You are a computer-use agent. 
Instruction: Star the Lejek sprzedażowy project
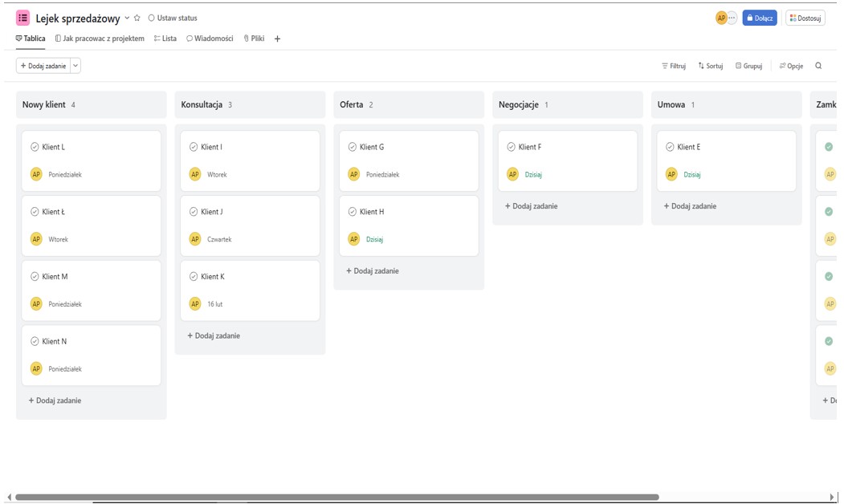[137, 18]
